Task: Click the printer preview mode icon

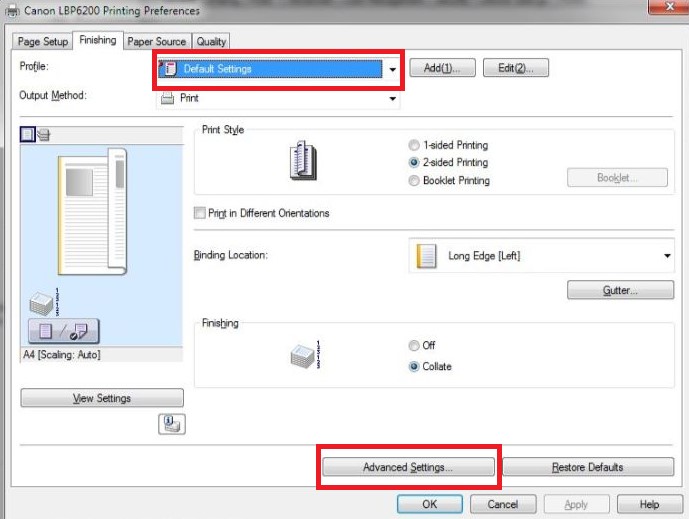Action: tap(44, 134)
